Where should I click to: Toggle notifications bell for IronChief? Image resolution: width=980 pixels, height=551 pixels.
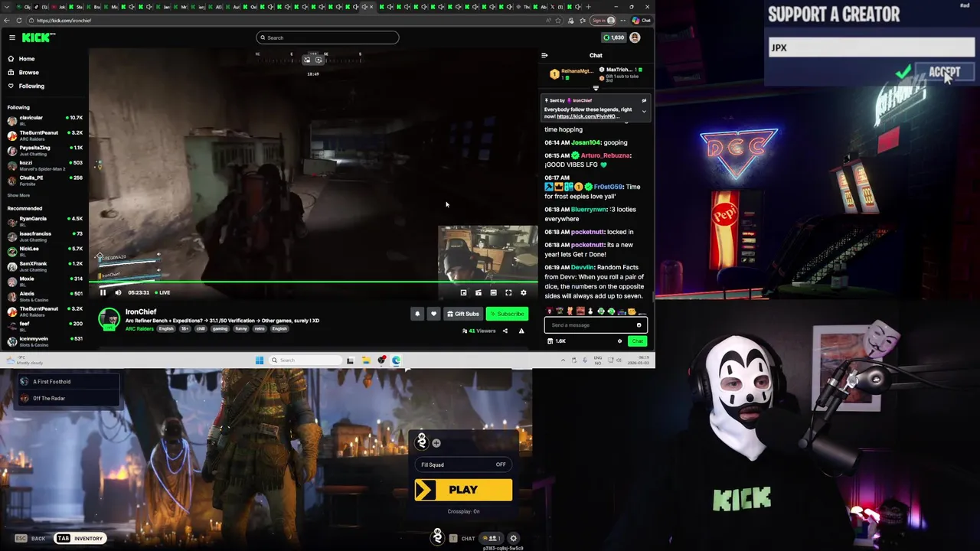pos(417,314)
